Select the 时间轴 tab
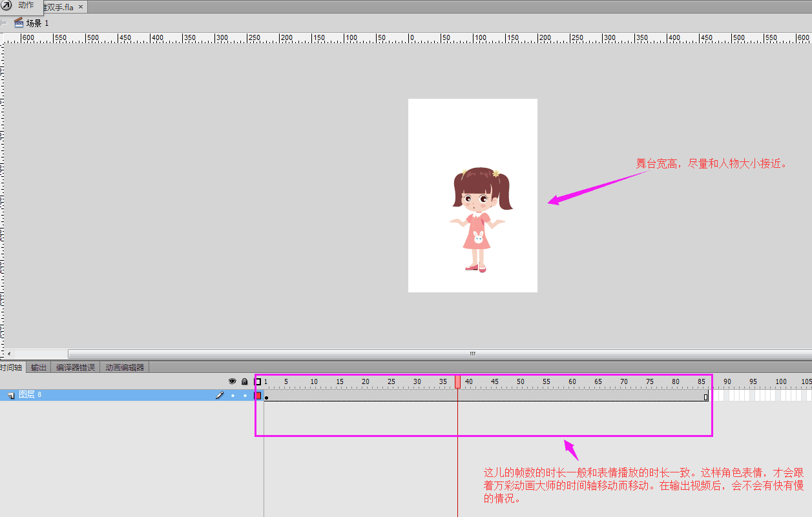The width and height of the screenshot is (812, 517). 11,367
